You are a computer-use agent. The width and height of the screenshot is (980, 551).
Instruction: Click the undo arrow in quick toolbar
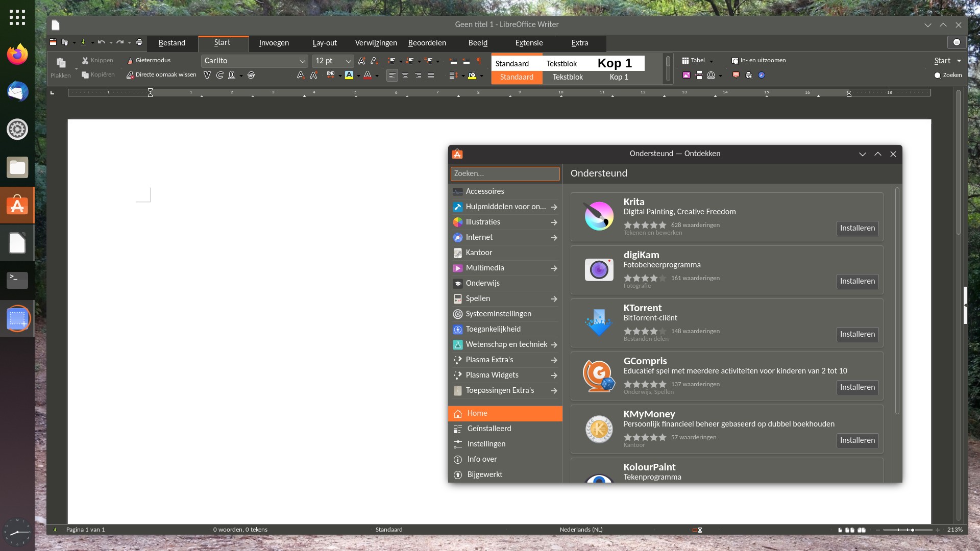pos(102,42)
